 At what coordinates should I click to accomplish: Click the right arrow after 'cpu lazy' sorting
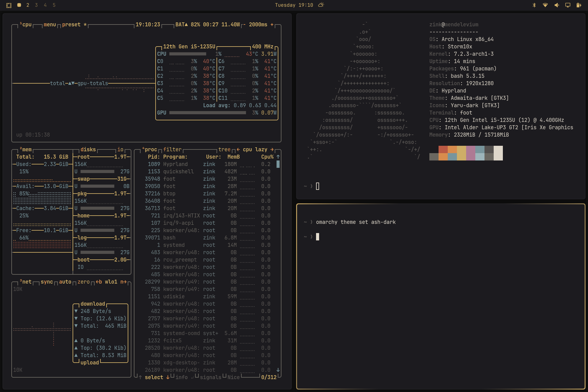(272, 149)
